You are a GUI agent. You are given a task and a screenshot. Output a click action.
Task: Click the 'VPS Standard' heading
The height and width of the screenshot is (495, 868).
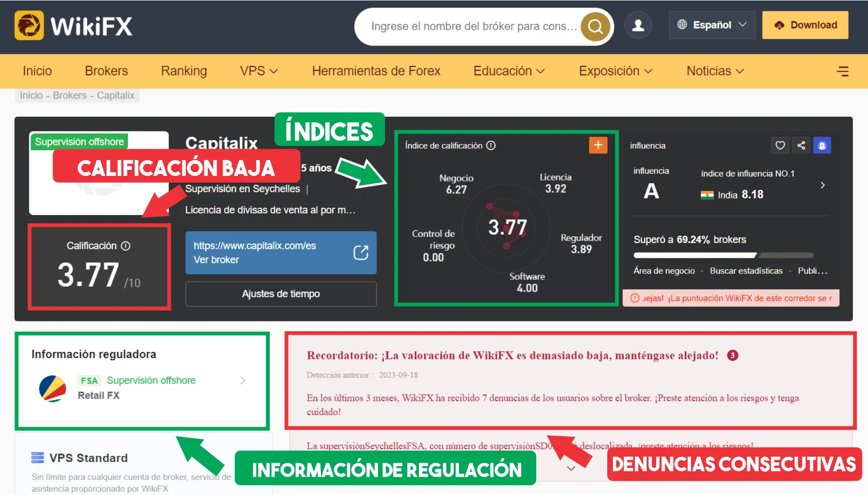(x=88, y=458)
